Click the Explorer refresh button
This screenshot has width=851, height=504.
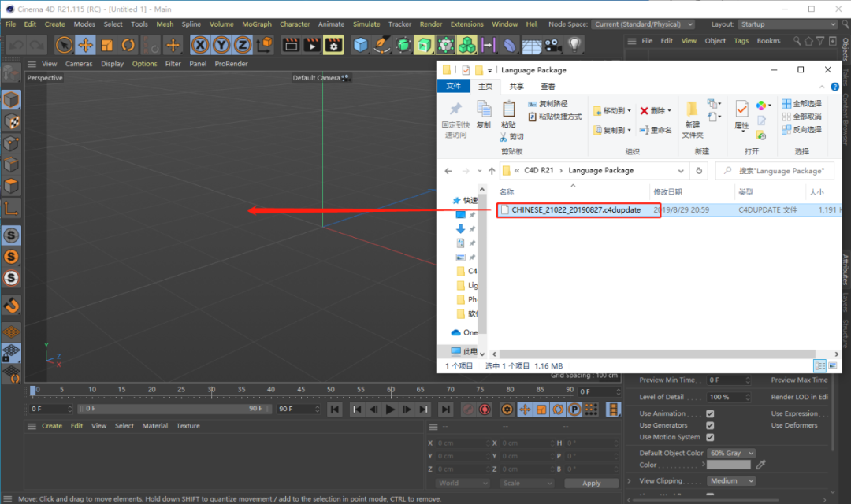tap(699, 171)
